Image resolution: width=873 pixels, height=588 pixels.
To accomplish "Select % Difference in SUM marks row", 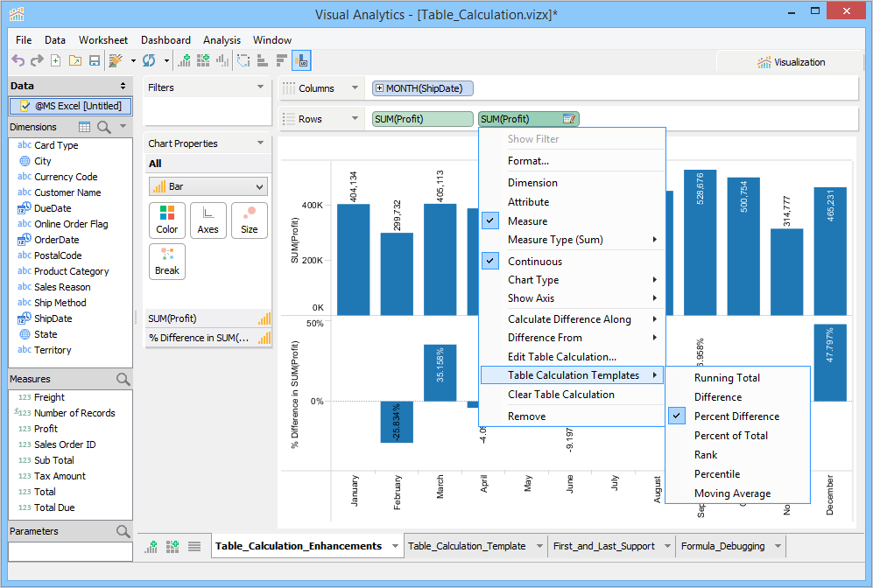I will click(208, 338).
